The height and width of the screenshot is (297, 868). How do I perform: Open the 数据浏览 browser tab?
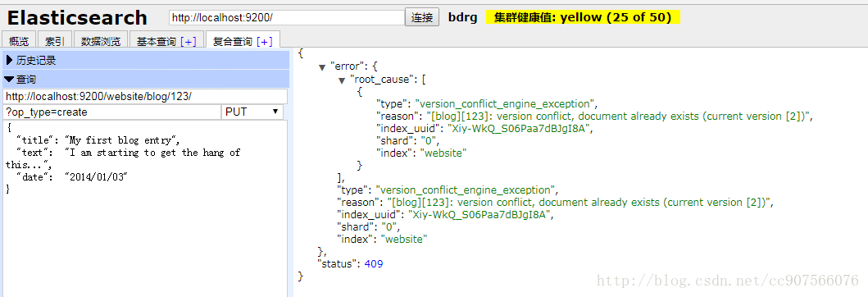pos(101,41)
